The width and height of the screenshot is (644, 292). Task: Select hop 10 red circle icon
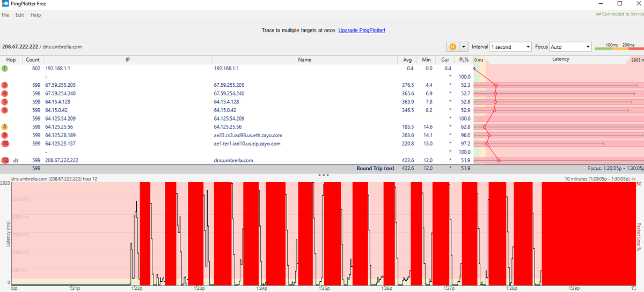point(4,144)
